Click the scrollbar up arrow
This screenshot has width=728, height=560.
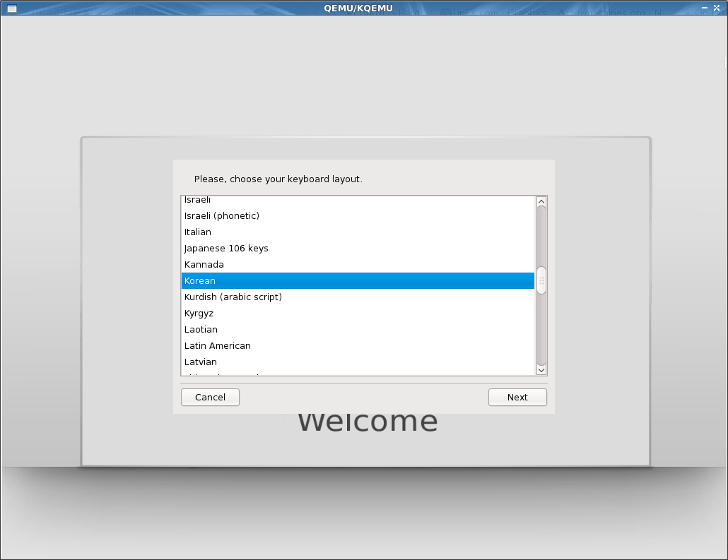541,201
